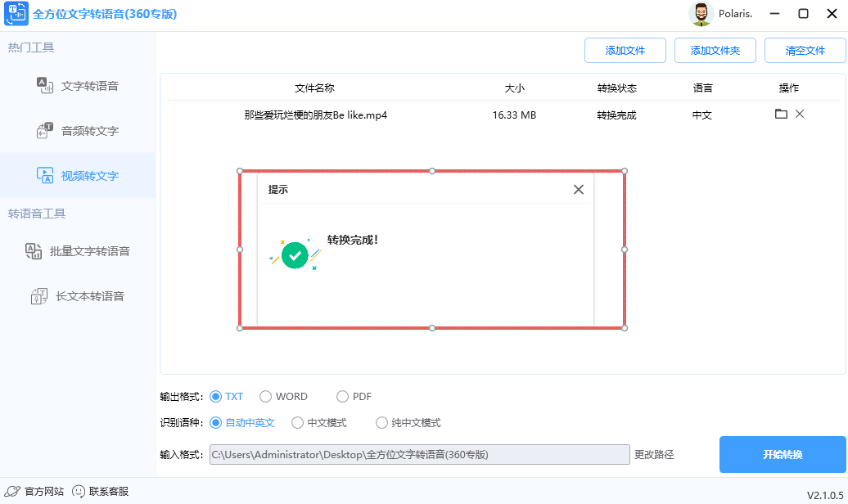
Task: Remove 那些爱玩烂梗的朋友Be like.mp4 with the X icon
Action: pyautogui.click(x=801, y=115)
